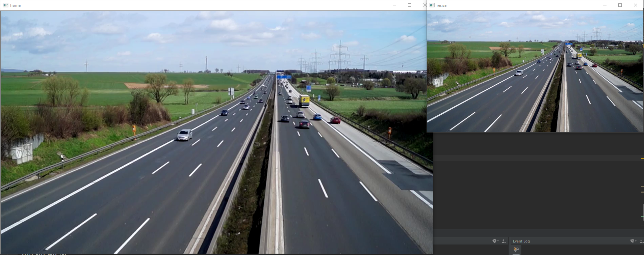The height and width of the screenshot is (255, 644).
Task: Minimize the 'frame' window
Action: (x=394, y=5)
